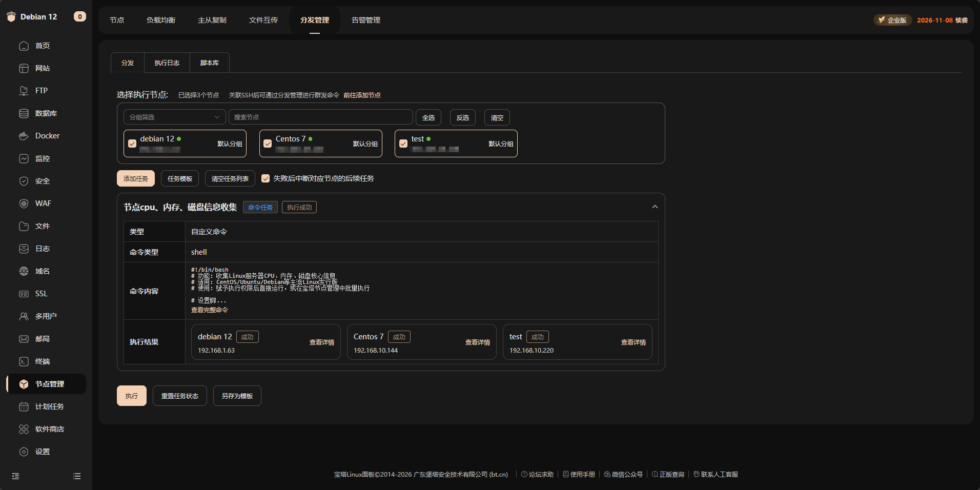Collapse sidebar using bottom-left menu icon
Viewport: 980px width, 490px height.
(x=15, y=476)
